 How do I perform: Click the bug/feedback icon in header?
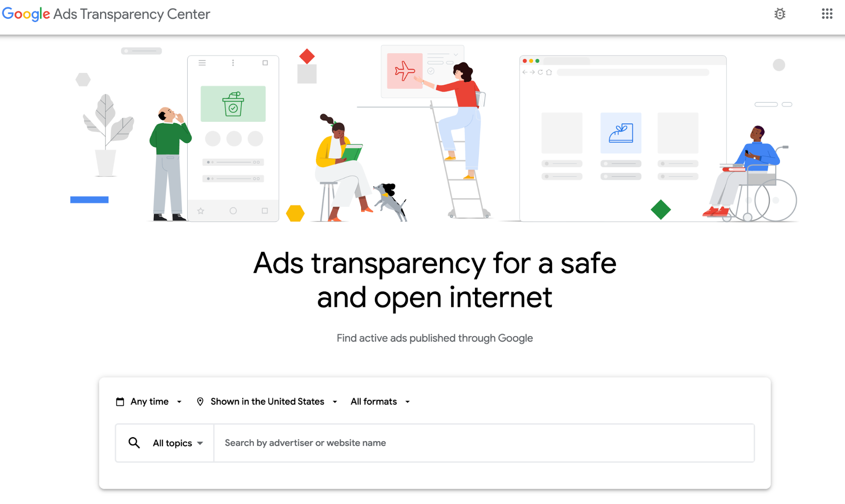[780, 14]
